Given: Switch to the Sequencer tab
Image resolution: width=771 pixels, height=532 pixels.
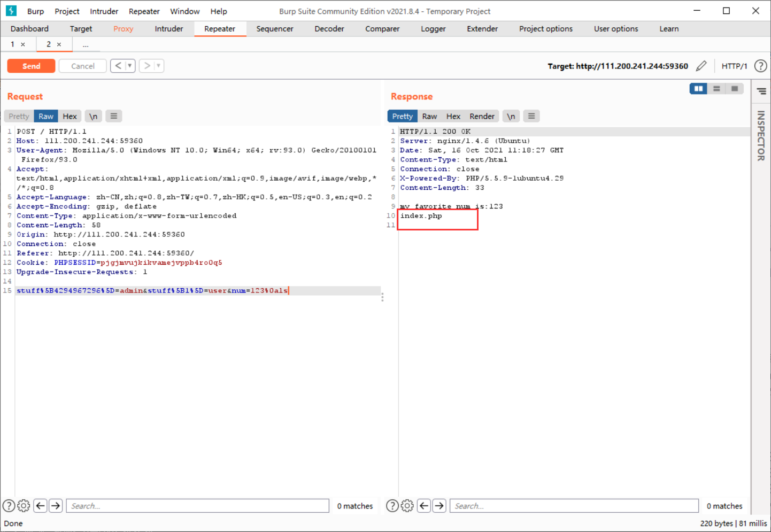Looking at the screenshot, I should (x=275, y=29).
